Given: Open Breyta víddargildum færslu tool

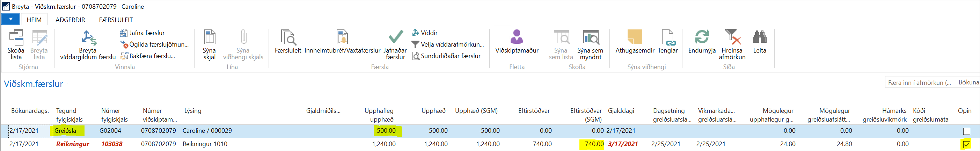Looking at the screenshot, I should (88, 38).
